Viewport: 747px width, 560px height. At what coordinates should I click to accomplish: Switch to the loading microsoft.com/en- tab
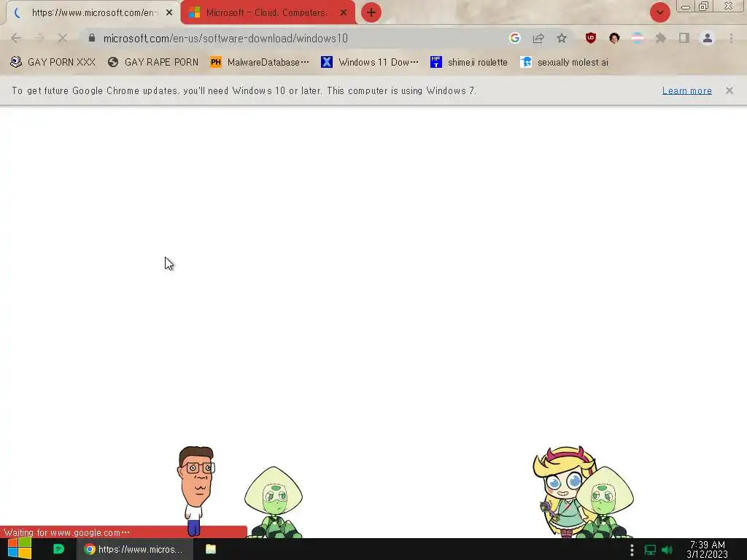[93, 13]
